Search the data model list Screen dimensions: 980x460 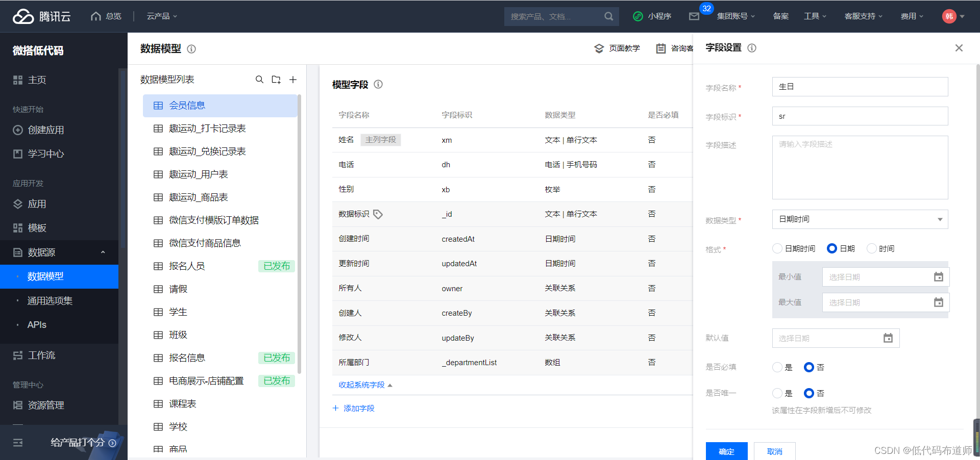click(259, 80)
